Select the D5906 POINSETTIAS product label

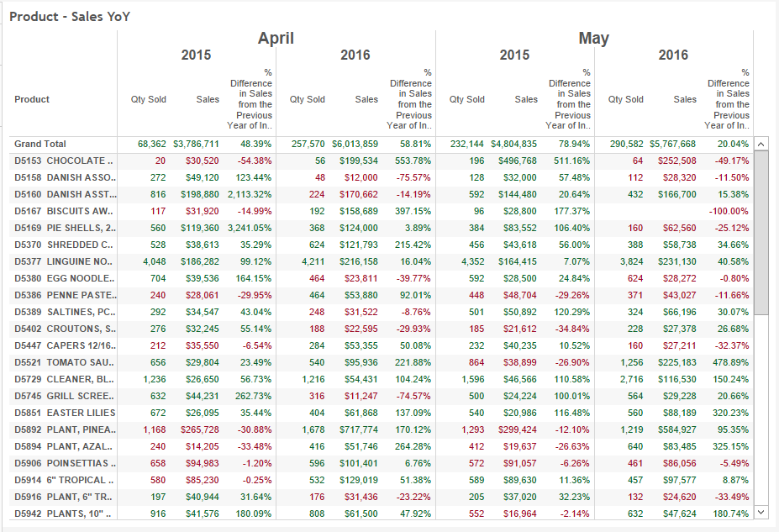coord(64,463)
